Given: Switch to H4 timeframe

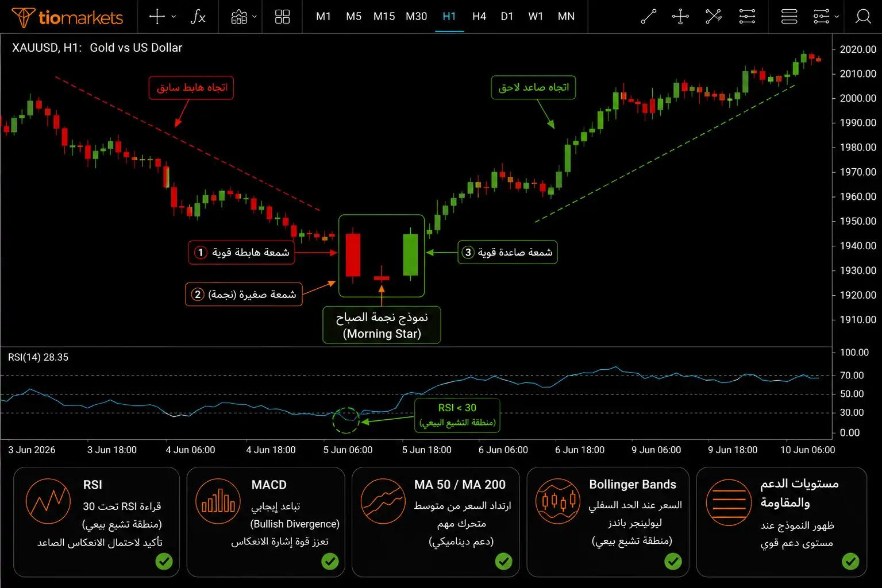Looking at the screenshot, I should coord(479,17).
